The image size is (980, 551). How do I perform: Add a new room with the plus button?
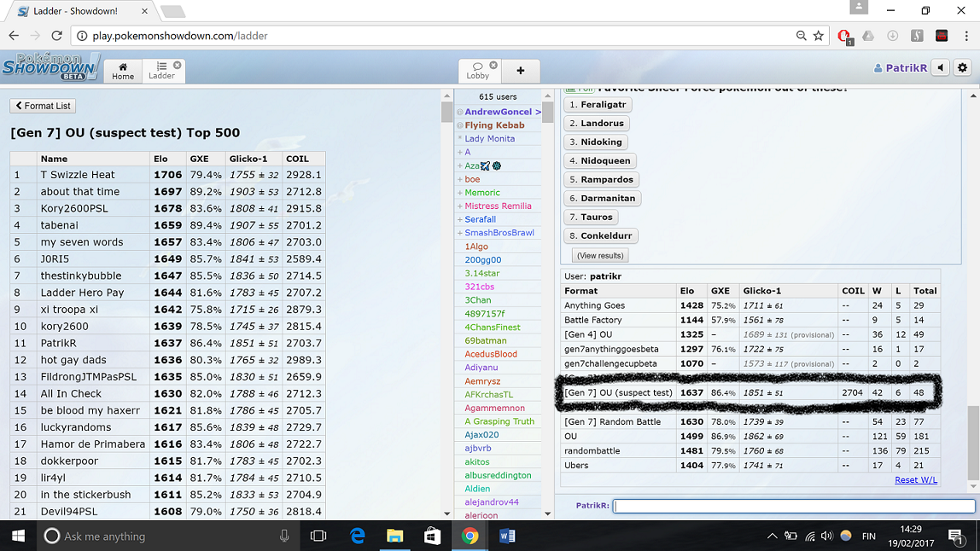coord(521,71)
